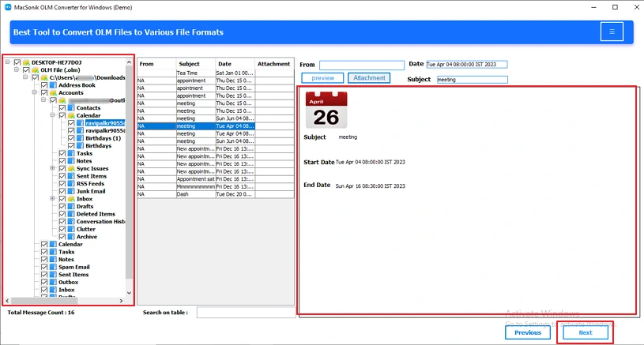Click the Subject field showing meeting

tap(473, 80)
